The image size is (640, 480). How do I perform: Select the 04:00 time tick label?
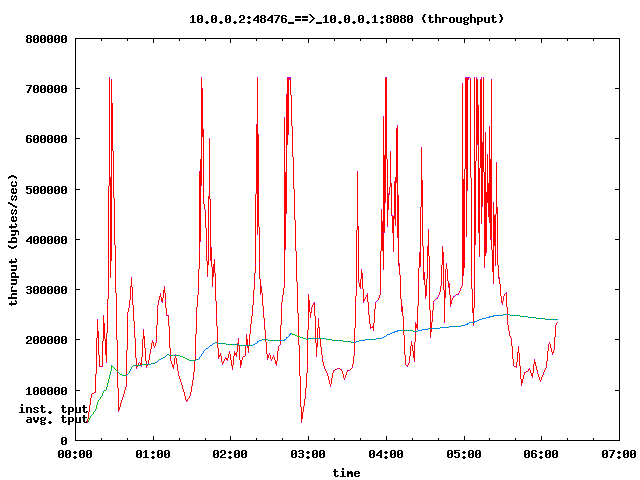pyautogui.click(x=386, y=454)
